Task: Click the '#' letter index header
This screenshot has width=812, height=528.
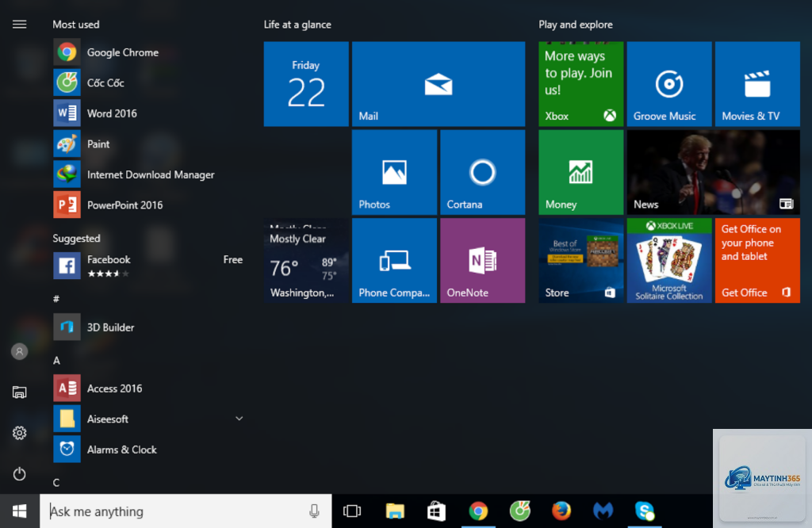Action: click(x=56, y=299)
